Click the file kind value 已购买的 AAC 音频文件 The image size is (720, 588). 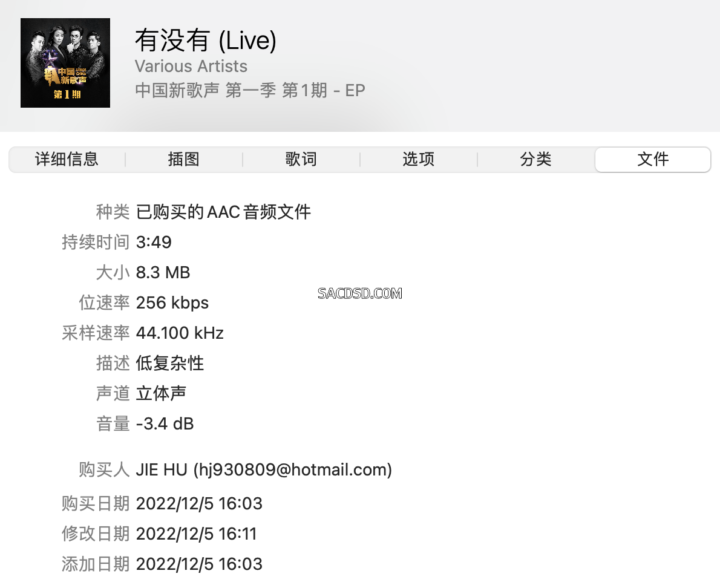tap(224, 212)
